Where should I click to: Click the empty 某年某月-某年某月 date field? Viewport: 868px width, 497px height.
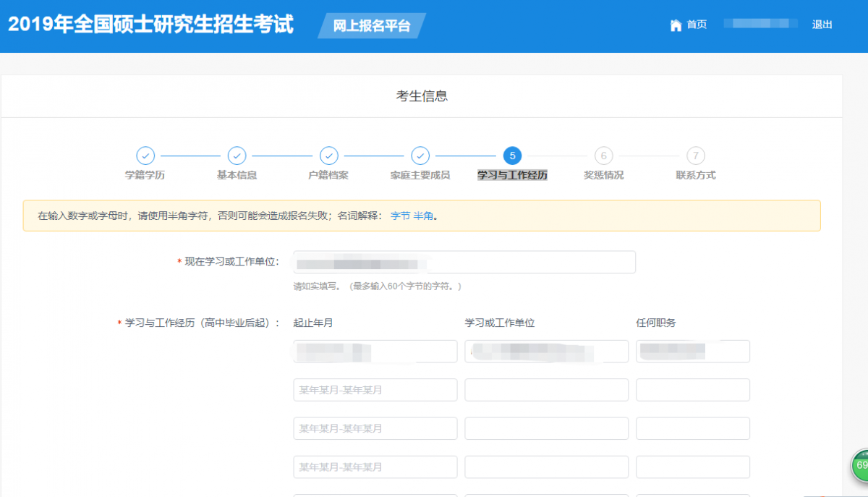375,389
